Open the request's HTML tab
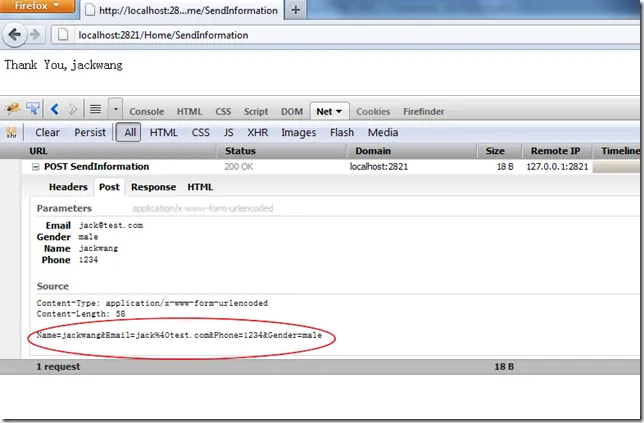The width and height of the screenshot is (644, 423). pos(200,187)
